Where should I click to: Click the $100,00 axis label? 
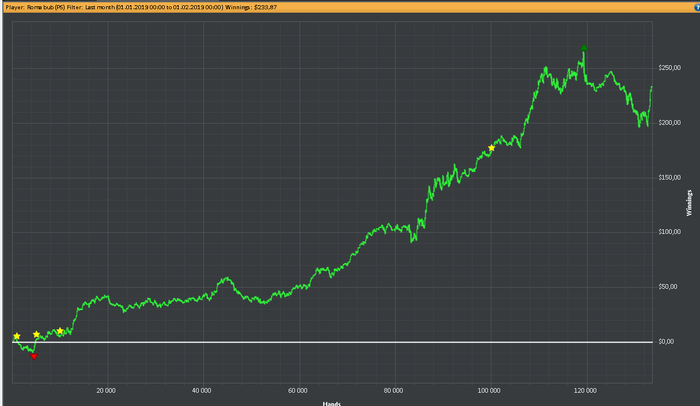(x=670, y=232)
